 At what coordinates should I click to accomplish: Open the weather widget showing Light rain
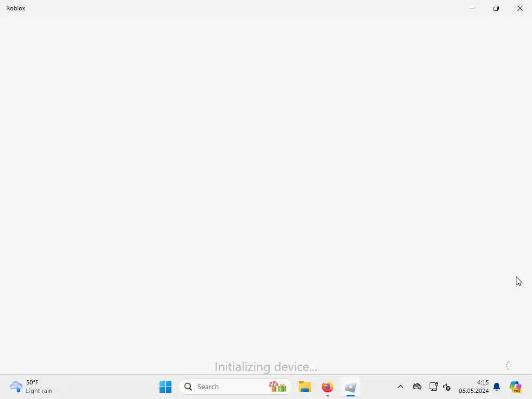coord(31,387)
